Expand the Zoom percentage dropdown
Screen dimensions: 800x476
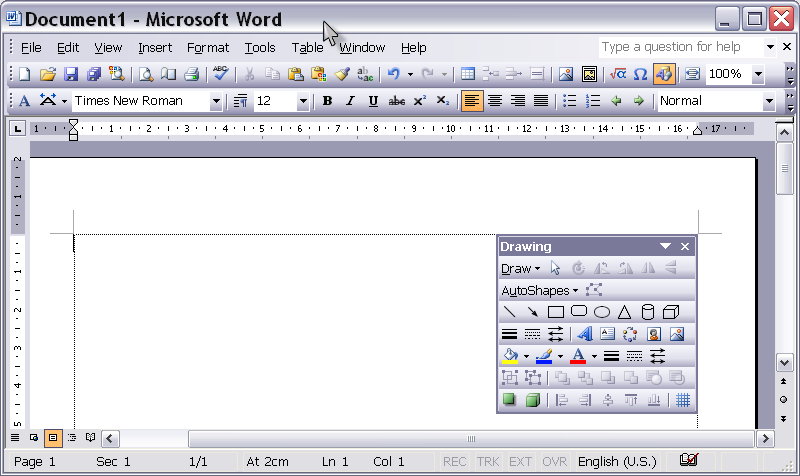pos(758,74)
